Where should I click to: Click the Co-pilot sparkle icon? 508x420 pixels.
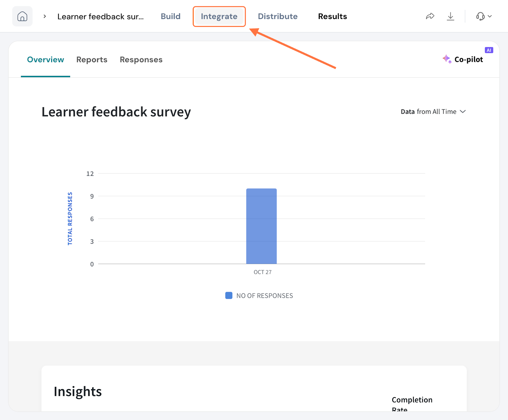click(x=447, y=59)
